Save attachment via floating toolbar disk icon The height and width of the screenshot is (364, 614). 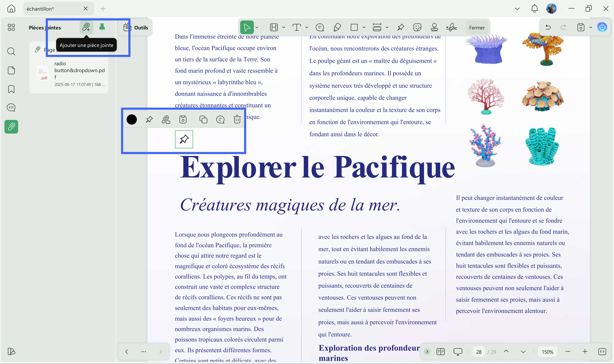coord(183,119)
